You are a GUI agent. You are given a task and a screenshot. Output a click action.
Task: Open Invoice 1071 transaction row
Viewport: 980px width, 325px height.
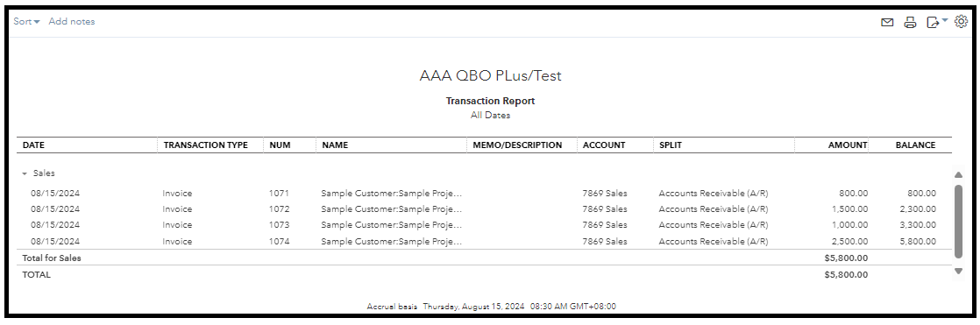[484, 193]
